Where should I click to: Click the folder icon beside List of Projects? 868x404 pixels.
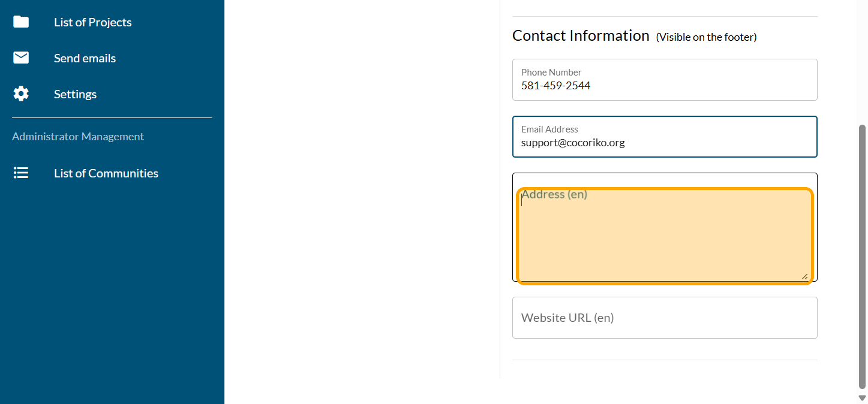pos(21,22)
